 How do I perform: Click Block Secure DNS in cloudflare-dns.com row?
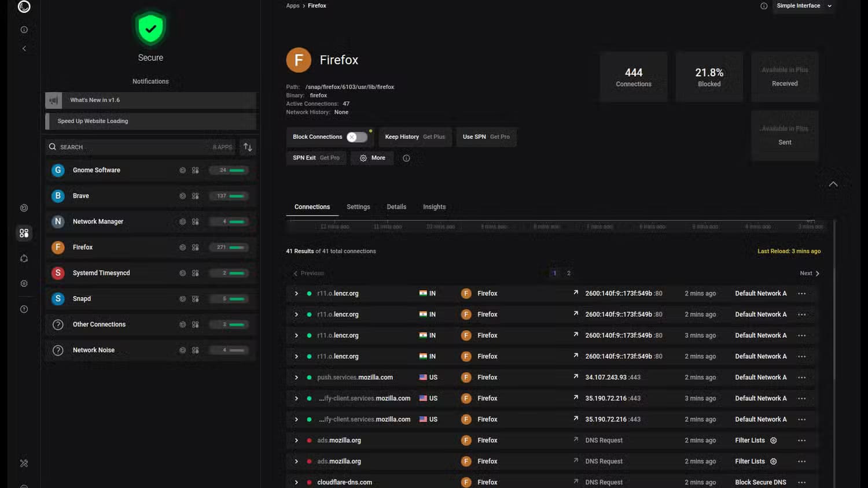click(760, 482)
